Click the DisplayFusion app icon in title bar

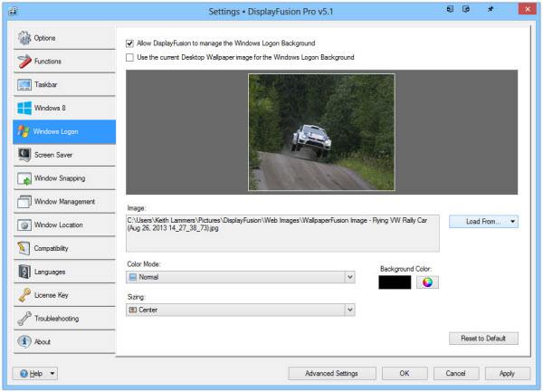(13, 11)
